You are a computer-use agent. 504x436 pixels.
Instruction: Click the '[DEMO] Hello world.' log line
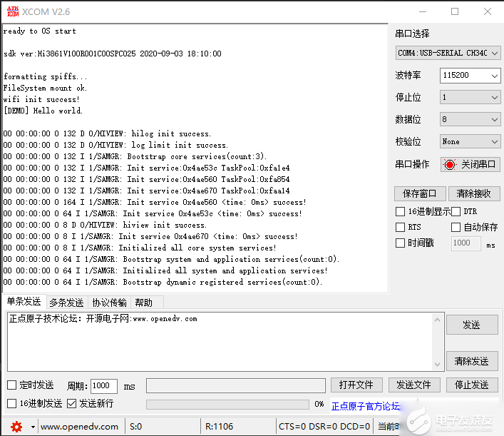[43, 111]
